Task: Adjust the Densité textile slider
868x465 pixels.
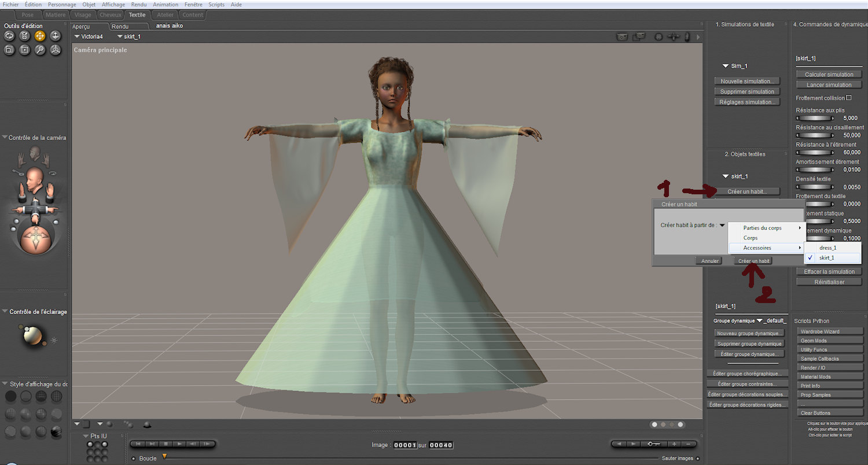Action: click(815, 187)
